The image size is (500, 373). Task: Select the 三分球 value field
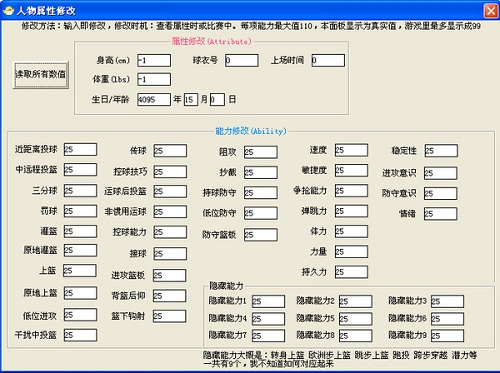80,191
